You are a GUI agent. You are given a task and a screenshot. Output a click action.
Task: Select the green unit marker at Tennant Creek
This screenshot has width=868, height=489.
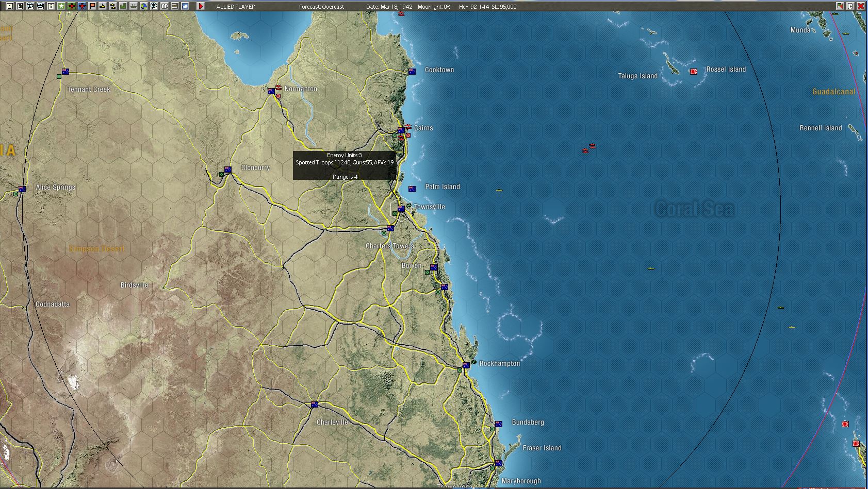click(59, 76)
